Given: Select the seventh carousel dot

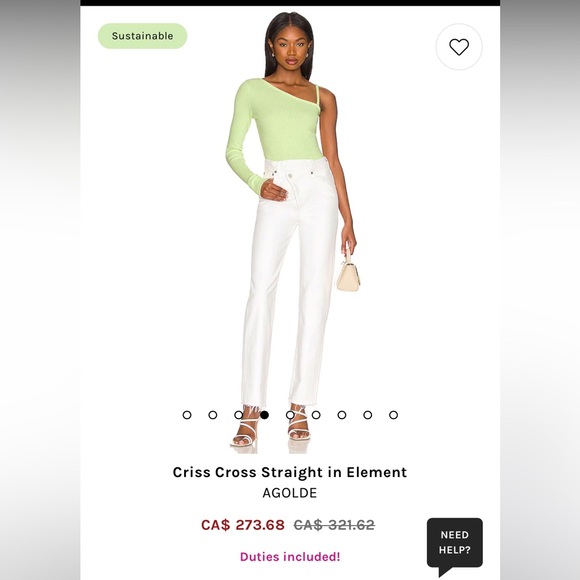Looking at the screenshot, I should coord(342,415).
